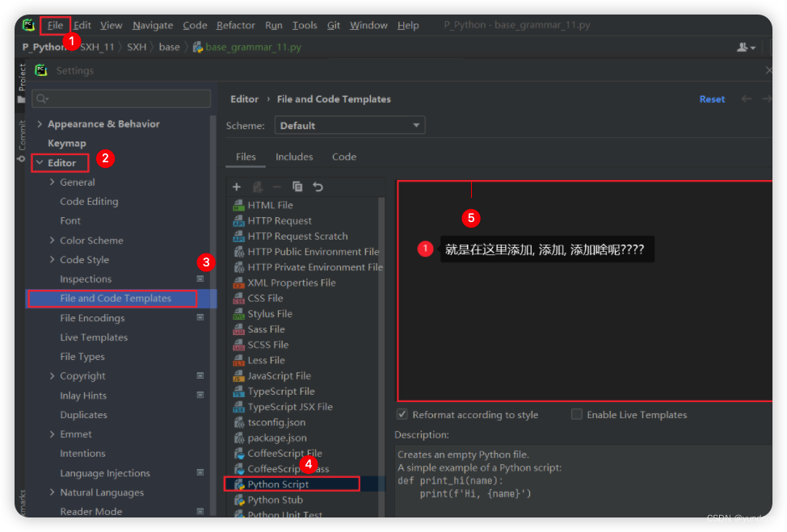The width and height of the screenshot is (787, 532).
Task: Click the HTTP Request template icon
Action: pyautogui.click(x=238, y=220)
